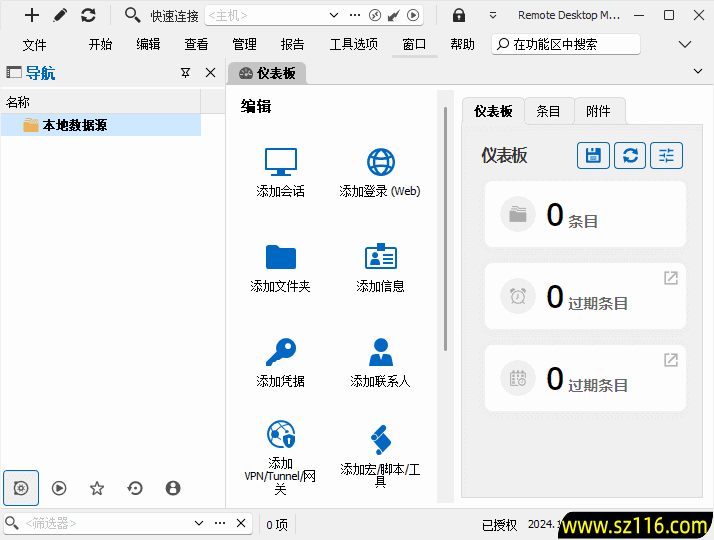
Task: Expand the host combo box dropdown
Action: [x=334, y=15]
